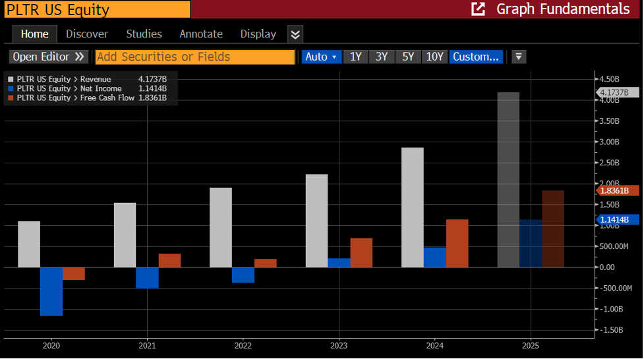Viewport: 644px width, 359px height.
Task: Switch to the Discover tab
Action: point(87,34)
